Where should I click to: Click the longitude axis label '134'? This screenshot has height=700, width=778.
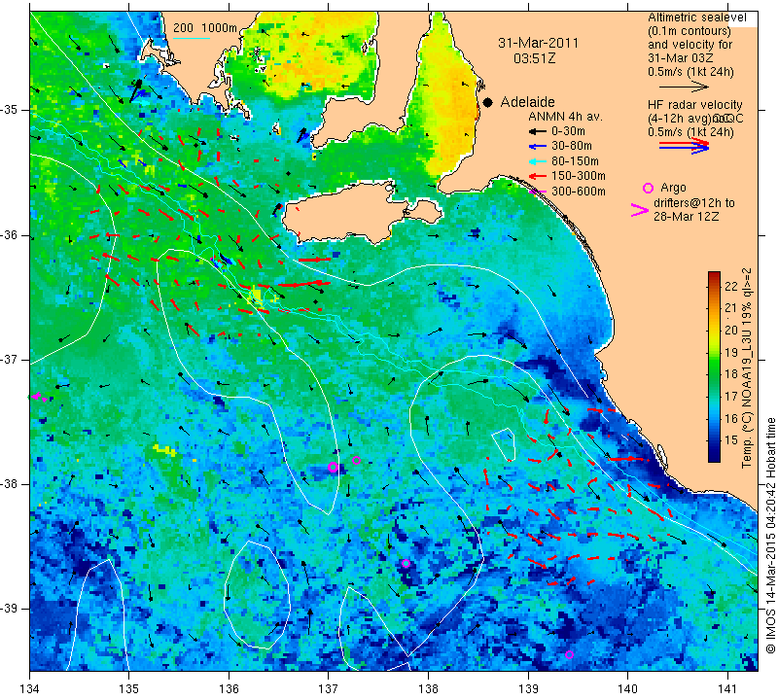30,689
